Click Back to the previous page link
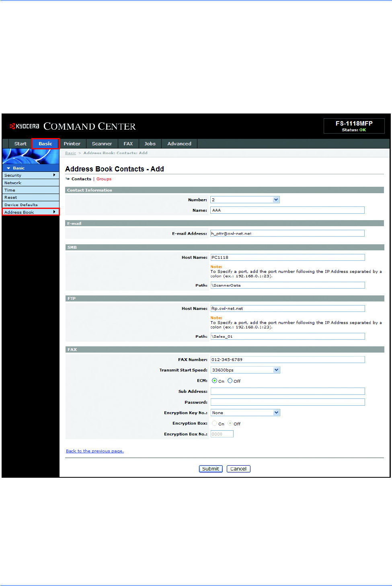This screenshot has width=392, height=586. coord(95,451)
